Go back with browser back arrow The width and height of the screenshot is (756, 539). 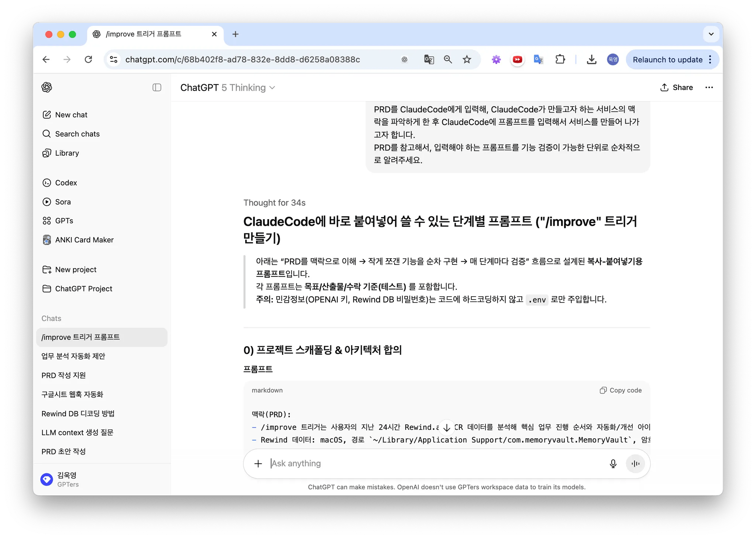click(x=46, y=59)
